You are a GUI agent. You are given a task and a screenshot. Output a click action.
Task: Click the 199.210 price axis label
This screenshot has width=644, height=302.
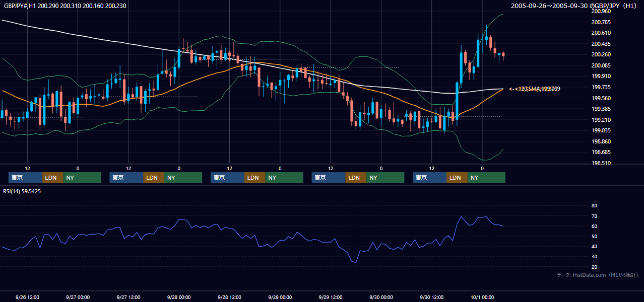(602, 120)
